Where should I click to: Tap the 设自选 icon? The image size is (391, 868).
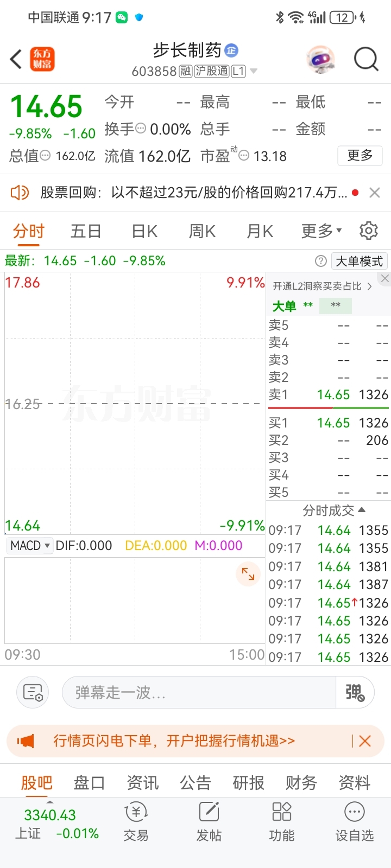click(x=355, y=812)
